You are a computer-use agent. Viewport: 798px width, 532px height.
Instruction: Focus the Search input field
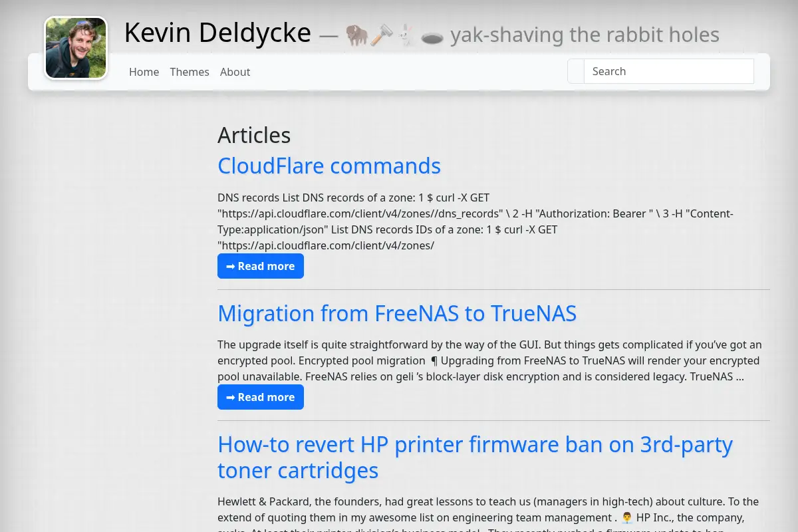point(669,71)
